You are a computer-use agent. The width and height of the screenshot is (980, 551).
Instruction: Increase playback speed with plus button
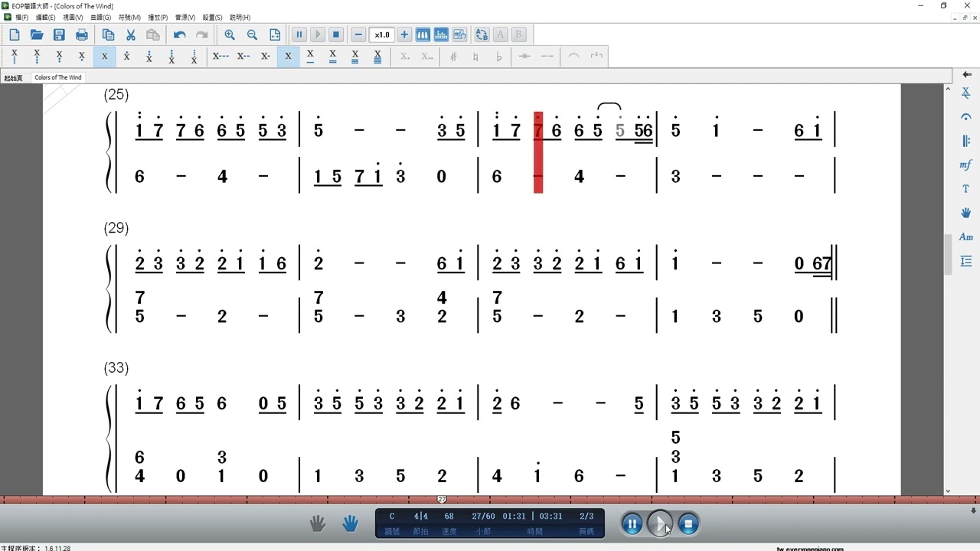(404, 34)
